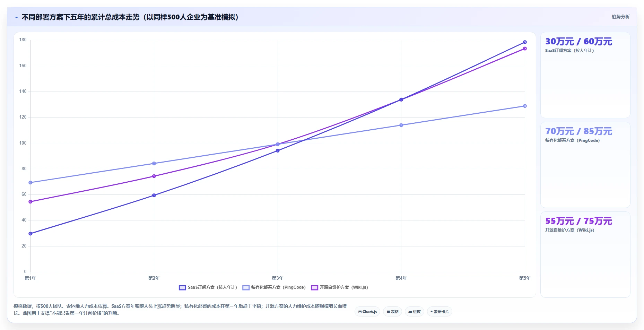644x330 pixels.
Task: Click SaaS line's 第2年 data point near 60
Action: tap(154, 195)
